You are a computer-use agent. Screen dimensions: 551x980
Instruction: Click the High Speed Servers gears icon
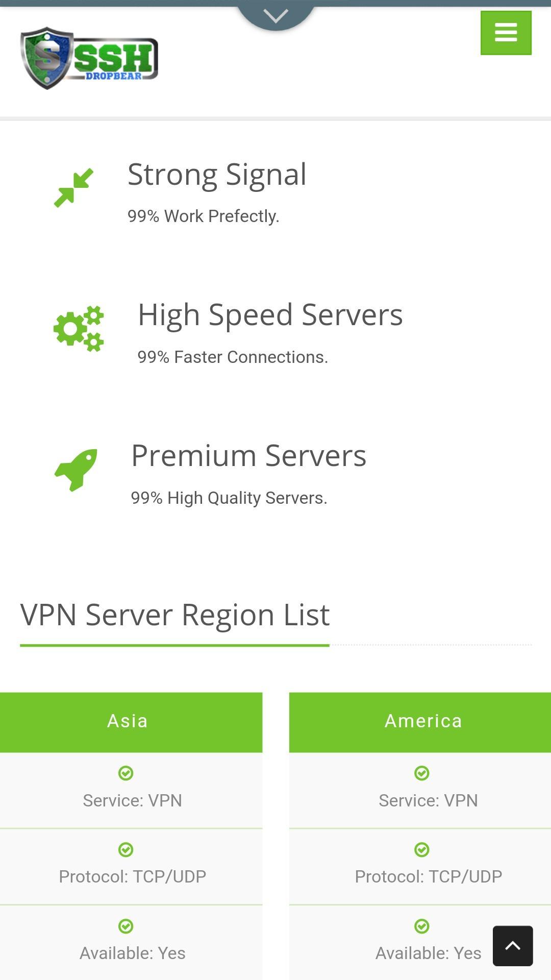[x=79, y=329]
